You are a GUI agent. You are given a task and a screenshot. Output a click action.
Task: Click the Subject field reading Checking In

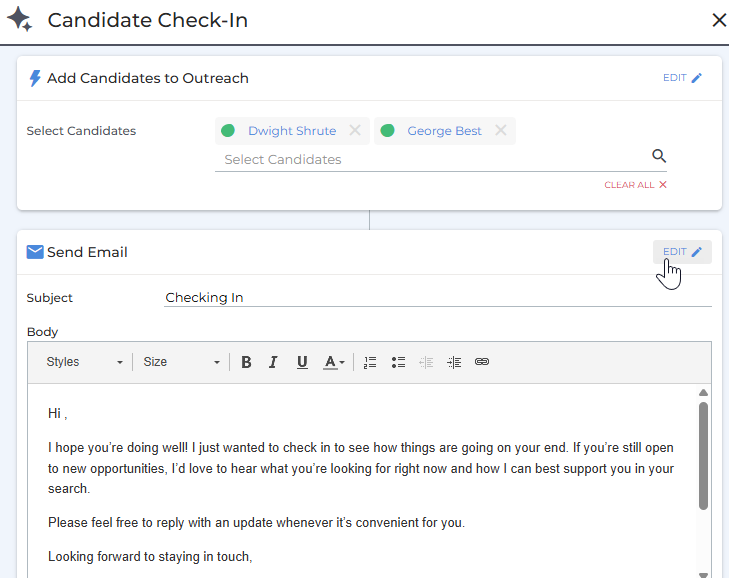(437, 297)
